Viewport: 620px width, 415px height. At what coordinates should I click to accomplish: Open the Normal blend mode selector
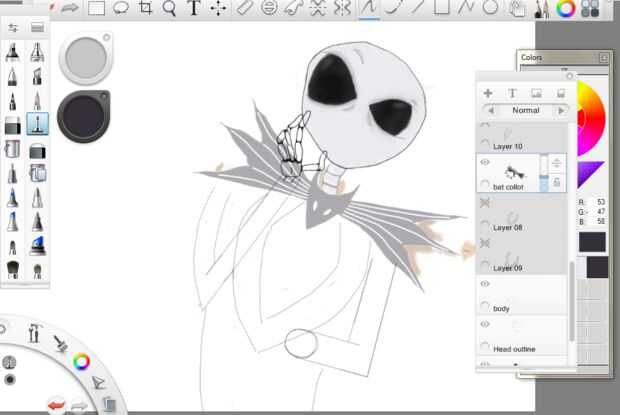pyautogui.click(x=525, y=110)
